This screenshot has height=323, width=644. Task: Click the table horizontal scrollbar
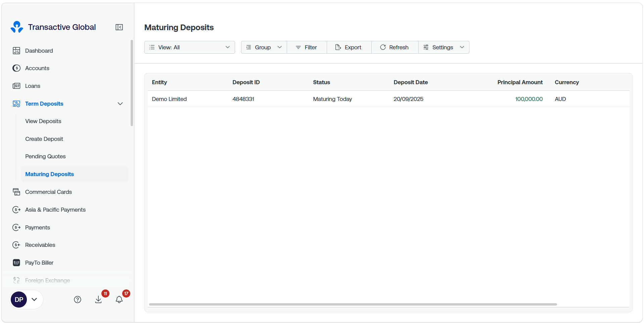pos(353,305)
